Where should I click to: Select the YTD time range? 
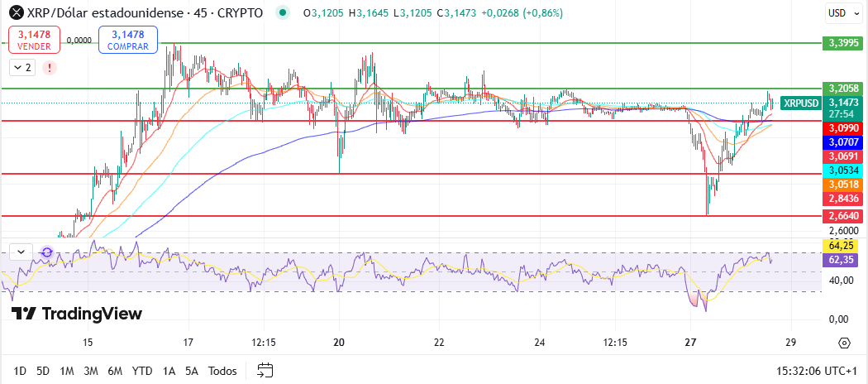coord(143,371)
